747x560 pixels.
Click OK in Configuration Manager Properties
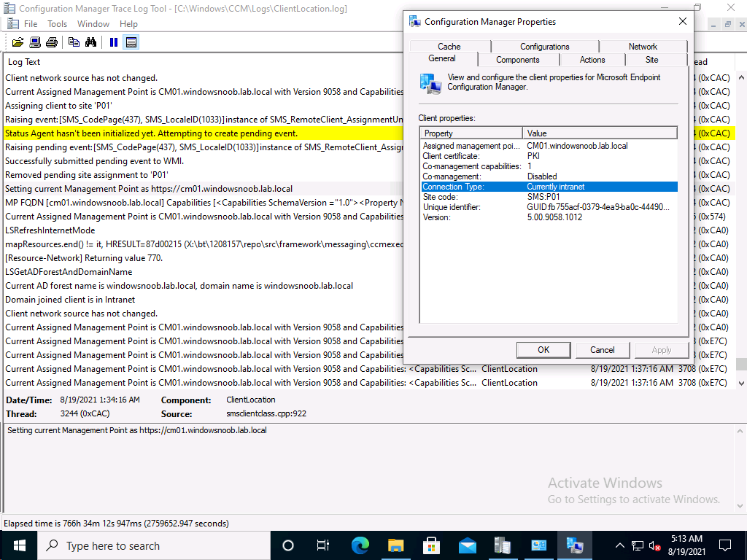(543, 350)
